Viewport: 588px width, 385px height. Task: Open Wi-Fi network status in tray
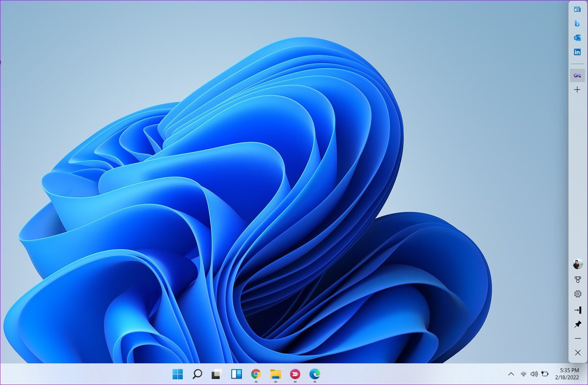(523, 374)
